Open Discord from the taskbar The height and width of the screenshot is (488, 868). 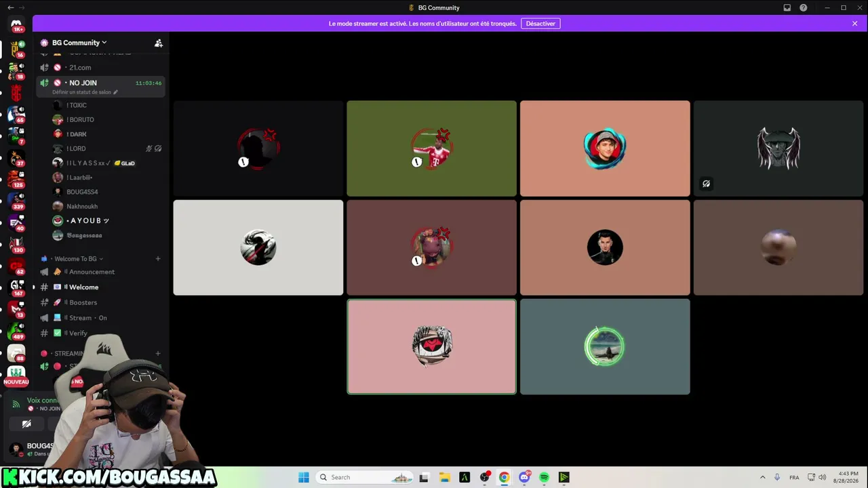tap(524, 477)
